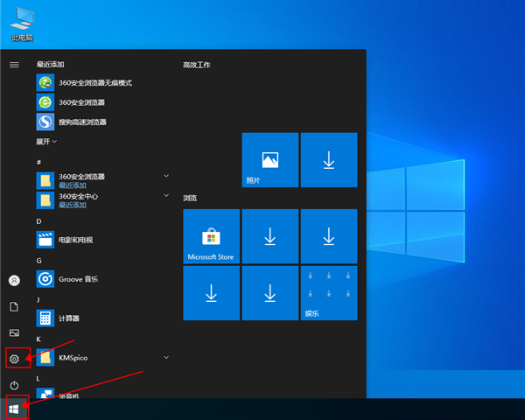Open the user account icon
Image resolution: width=525 pixels, height=420 pixels.
coord(14,280)
